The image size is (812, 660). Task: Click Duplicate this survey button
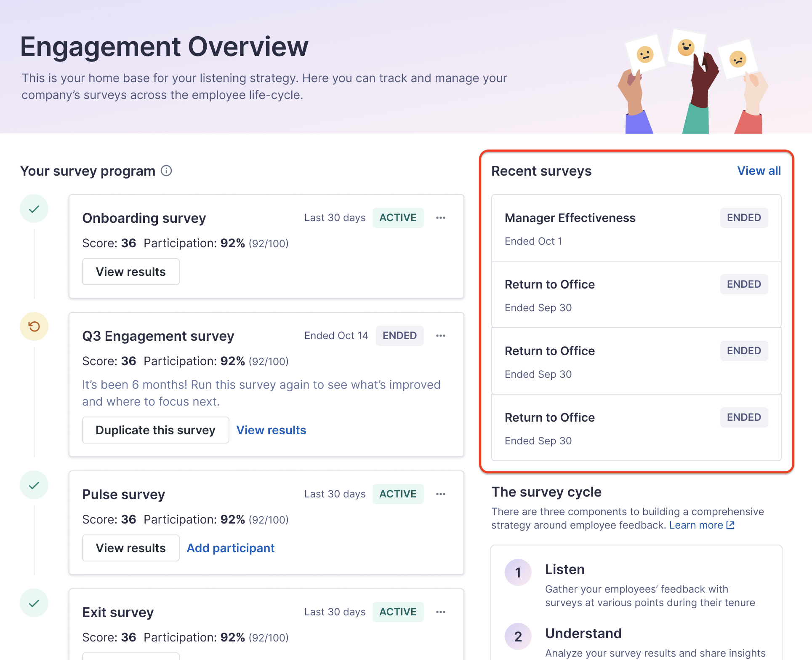[x=156, y=430]
